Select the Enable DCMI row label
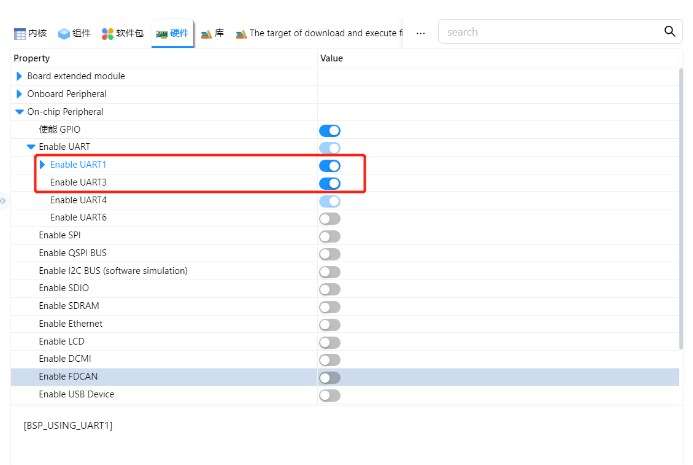This screenshot has width=693, height=465. [x=65, y=358]
